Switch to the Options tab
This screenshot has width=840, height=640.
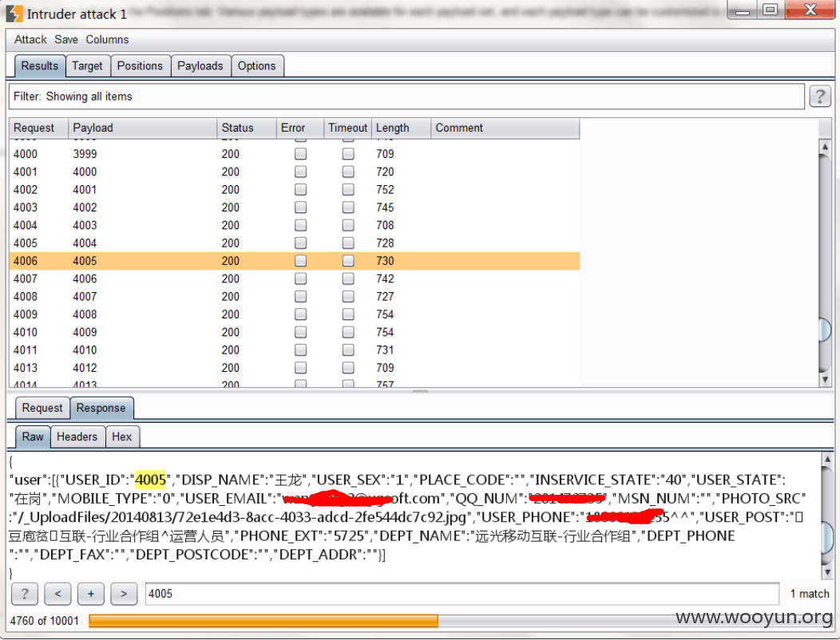(256, 66)
